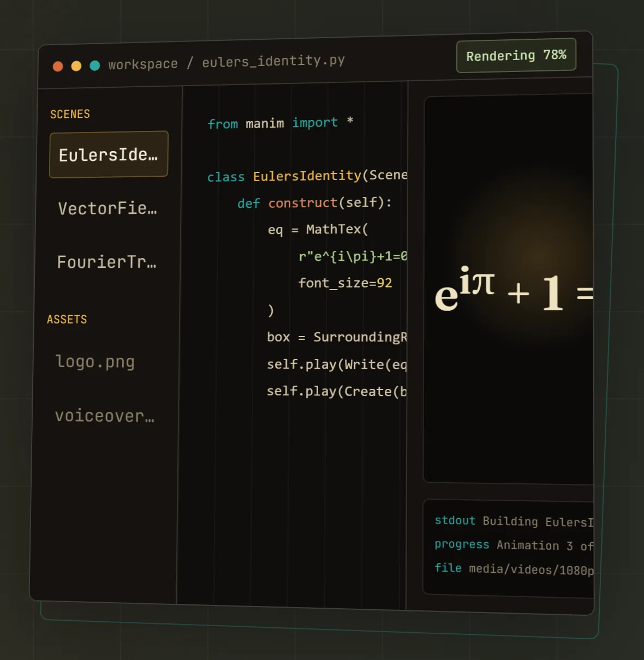The height and width of the screenshot is (660, 644).
Task: Open the VectorFie… scene
Action: pyautogui.click(x=108, y=208)
